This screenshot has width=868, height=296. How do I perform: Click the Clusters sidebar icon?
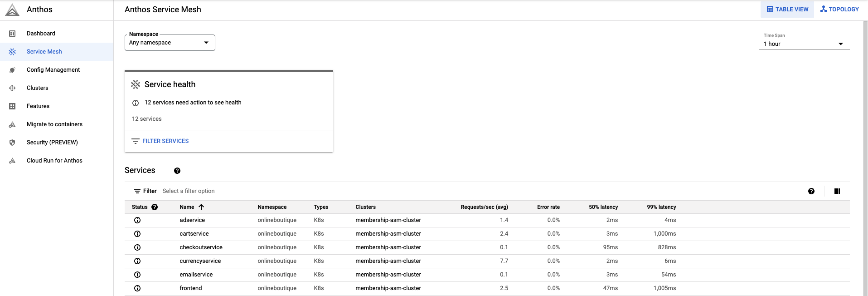pos(12,88)
